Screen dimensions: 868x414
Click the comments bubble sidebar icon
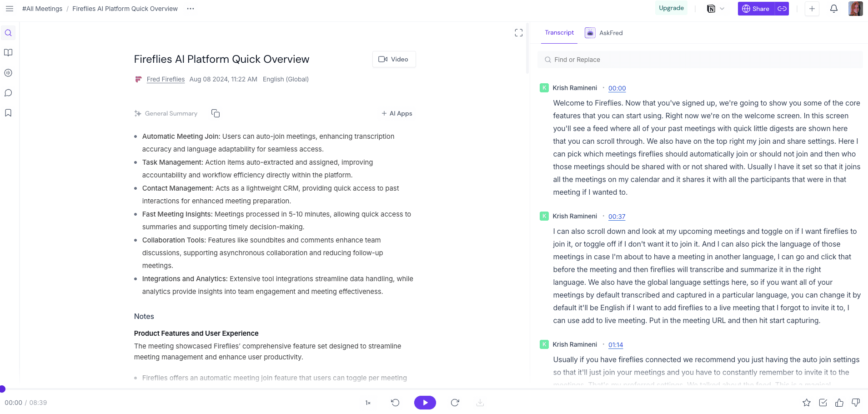8,93
